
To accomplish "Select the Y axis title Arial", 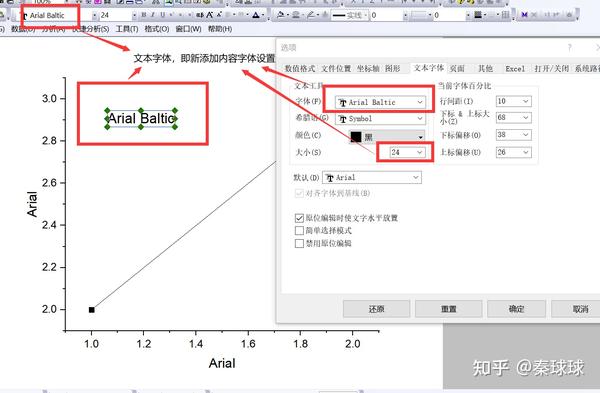I will pos(32,204).
